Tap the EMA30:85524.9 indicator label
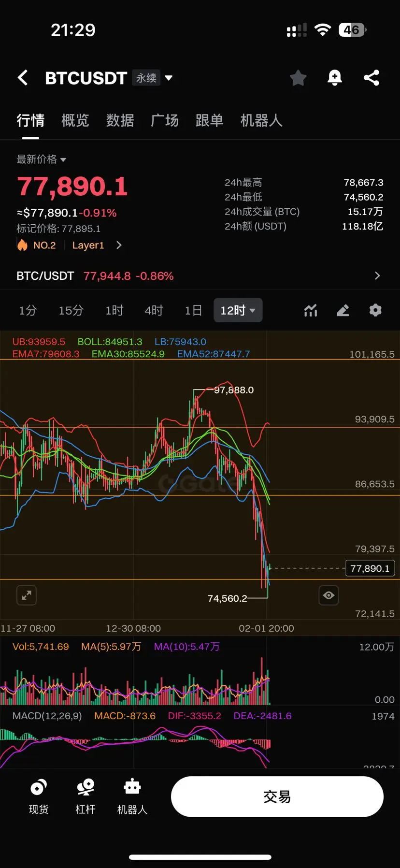The width and height of the screenshot is (400, 868). pyautogui.click(x=128, y=354)
